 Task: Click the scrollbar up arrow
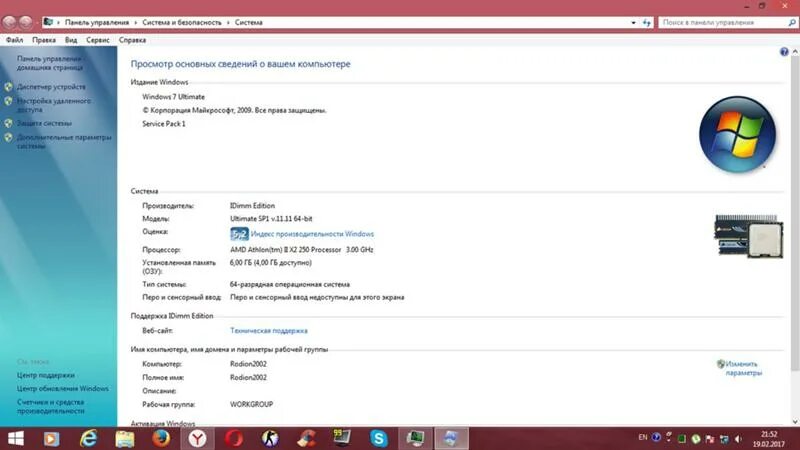click(795, 52)
